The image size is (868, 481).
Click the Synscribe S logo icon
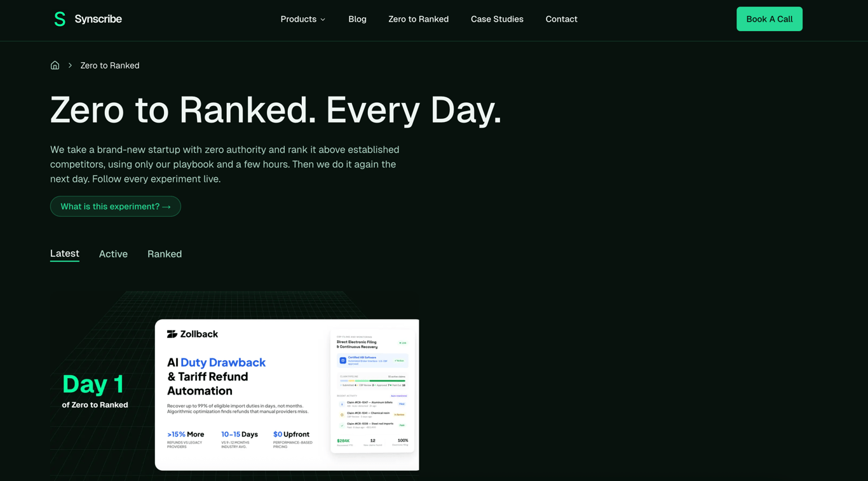click(x=60, y=19)
